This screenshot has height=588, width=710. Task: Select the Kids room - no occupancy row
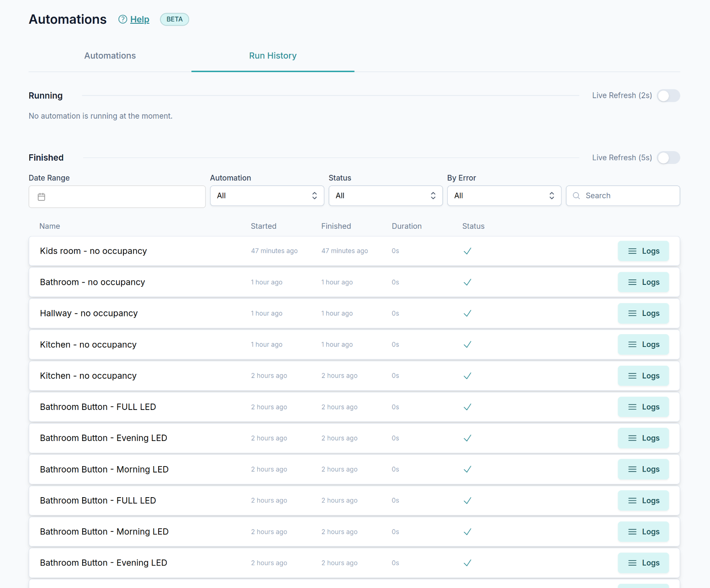click(93, 251)
